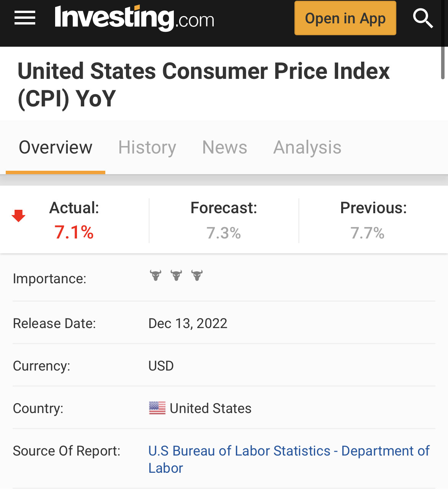
Task: Select the Overview tab
Action: point(56,147)
